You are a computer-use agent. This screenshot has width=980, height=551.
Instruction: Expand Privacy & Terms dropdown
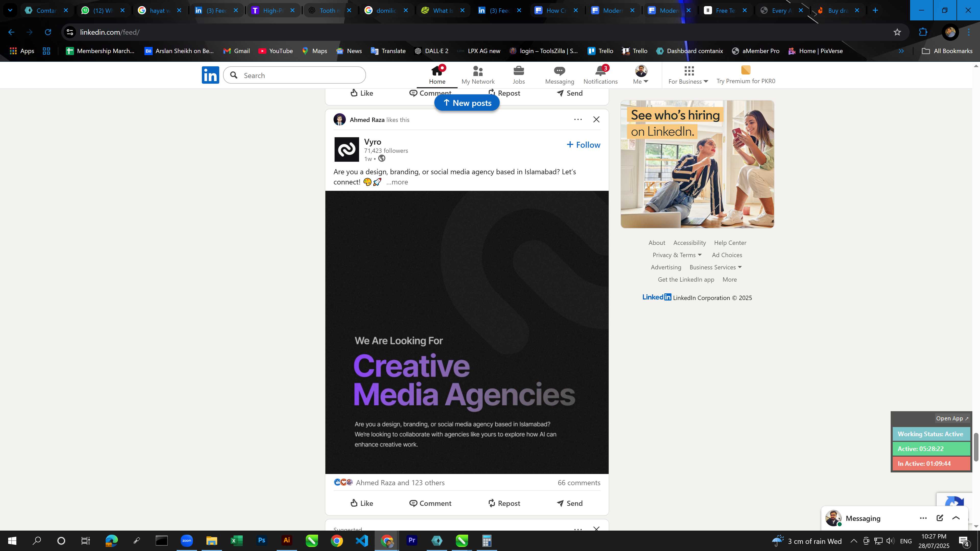coord(677,255)
